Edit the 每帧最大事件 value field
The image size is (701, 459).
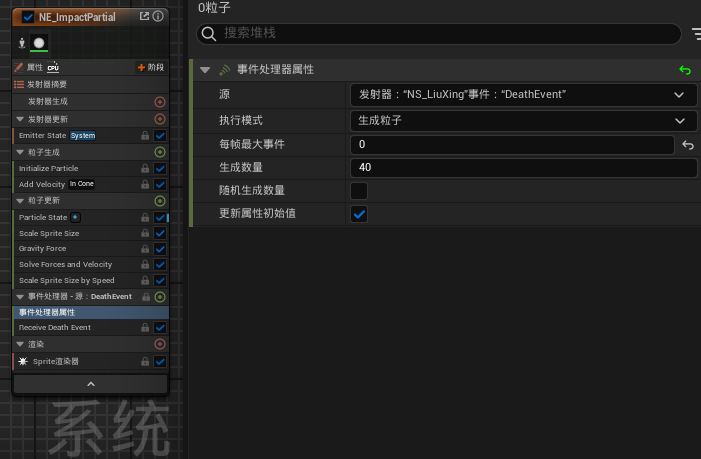[512, 145]
